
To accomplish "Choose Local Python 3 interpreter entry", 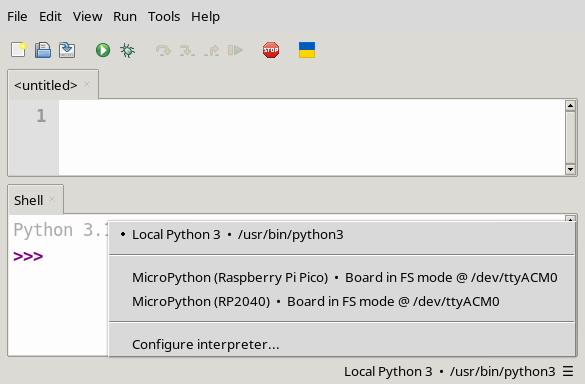I will coord(342,235).
